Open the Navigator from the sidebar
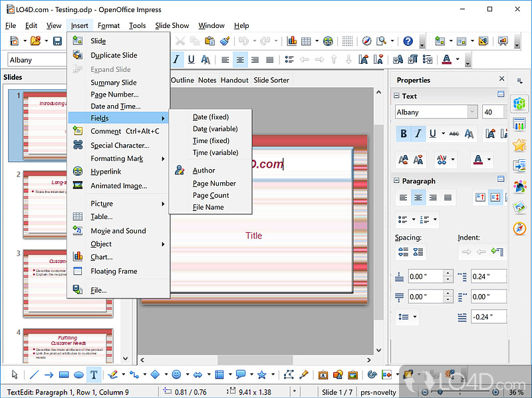The width and height of the screenshot is (532, 398). click(x=520, y=230)
